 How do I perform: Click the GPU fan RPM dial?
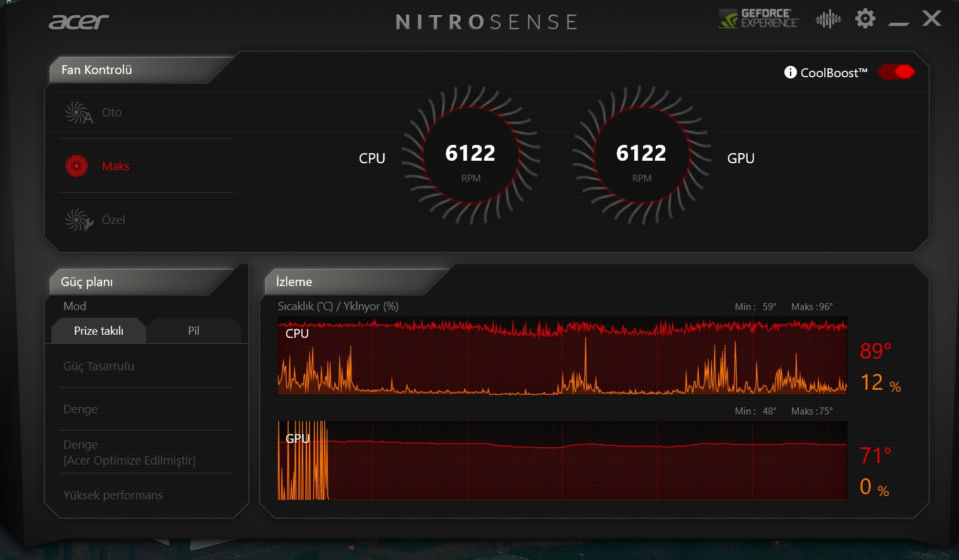(641, 155)
